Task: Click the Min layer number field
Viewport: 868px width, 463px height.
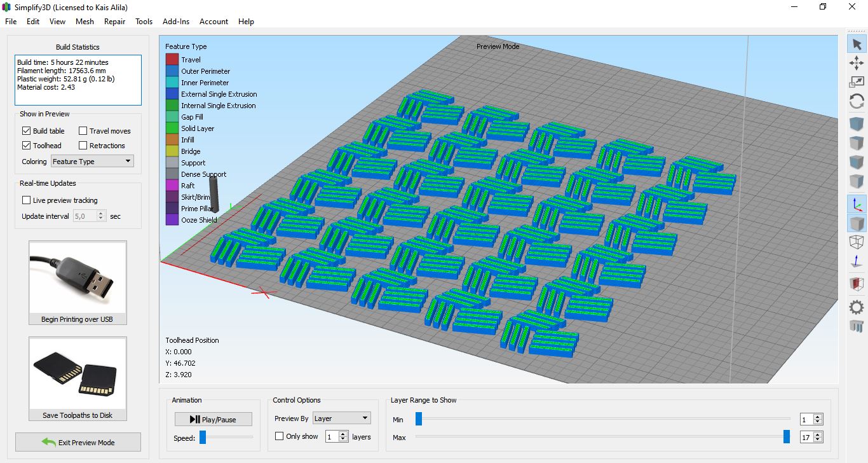Action: point(807,420)
